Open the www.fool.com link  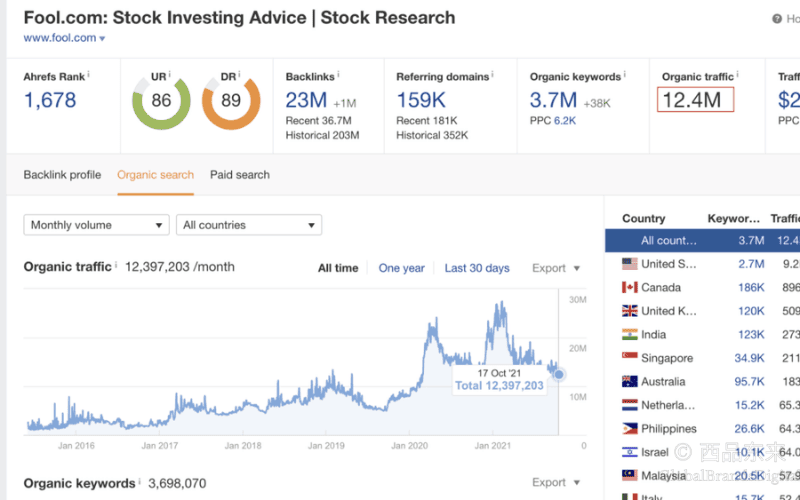(x=60, y=38)
